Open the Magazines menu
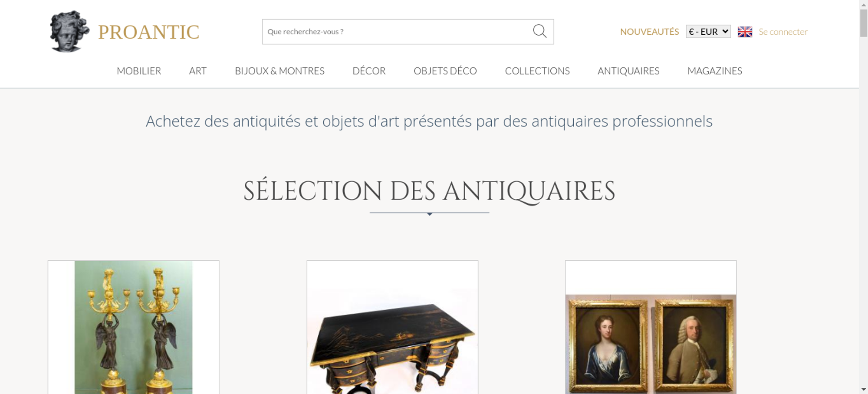Image resolution: width=868 pixels, height=394 pixels. tap(715, 71)
